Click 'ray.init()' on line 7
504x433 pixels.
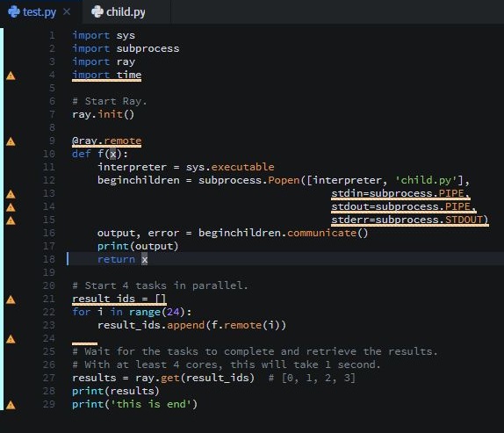tap(104, 114)
